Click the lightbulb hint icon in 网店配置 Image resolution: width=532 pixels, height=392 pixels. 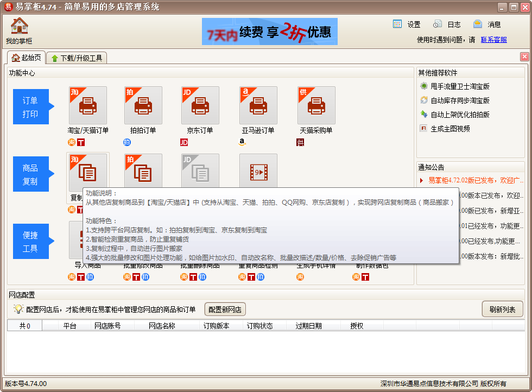click(18, 309)
